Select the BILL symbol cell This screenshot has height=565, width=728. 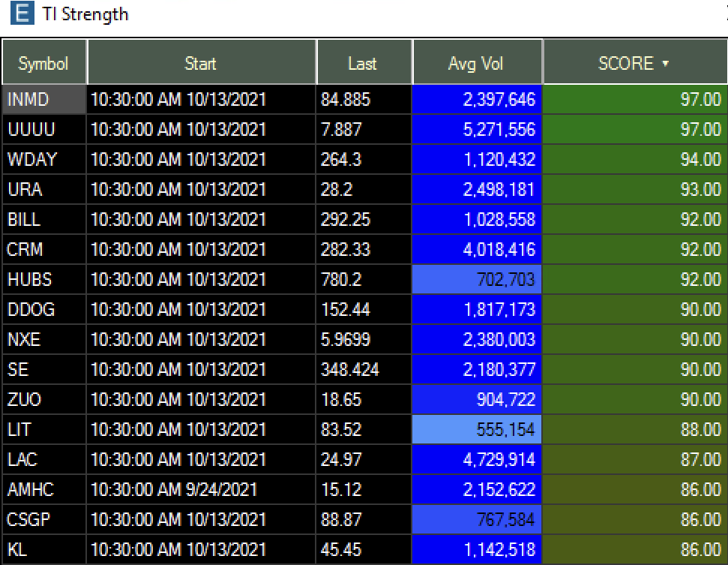44,219
